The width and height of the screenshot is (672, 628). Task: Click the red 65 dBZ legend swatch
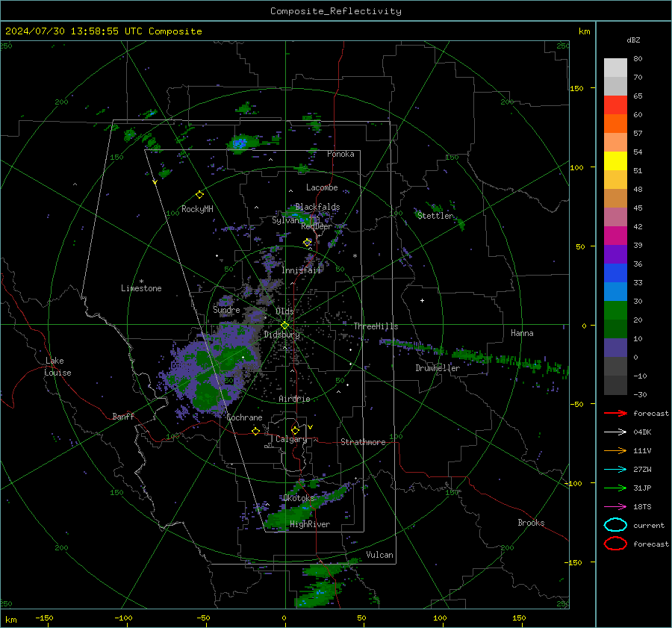coord(615,105)
